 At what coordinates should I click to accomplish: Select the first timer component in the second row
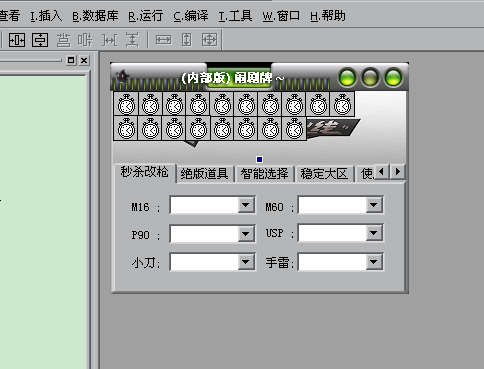(x=126, y=128)
